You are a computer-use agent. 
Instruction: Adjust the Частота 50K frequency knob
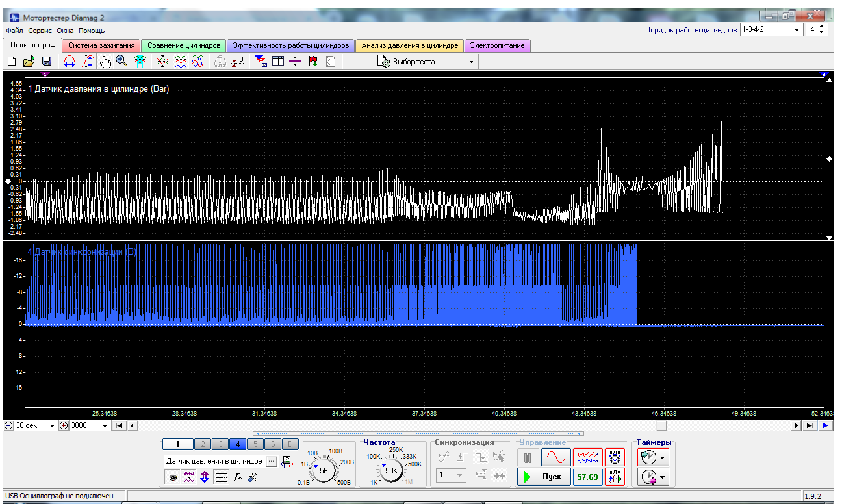[x=391, y=470]
